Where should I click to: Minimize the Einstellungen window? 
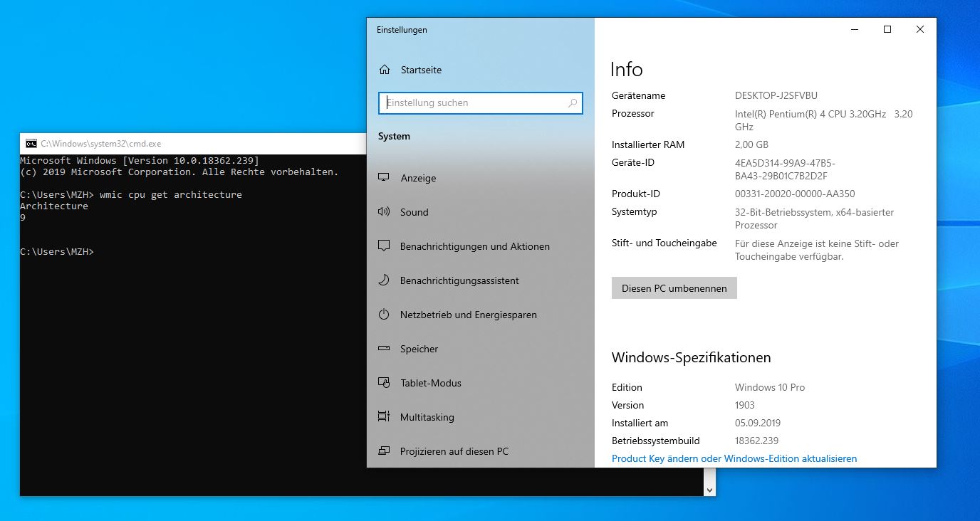[855, 29]
